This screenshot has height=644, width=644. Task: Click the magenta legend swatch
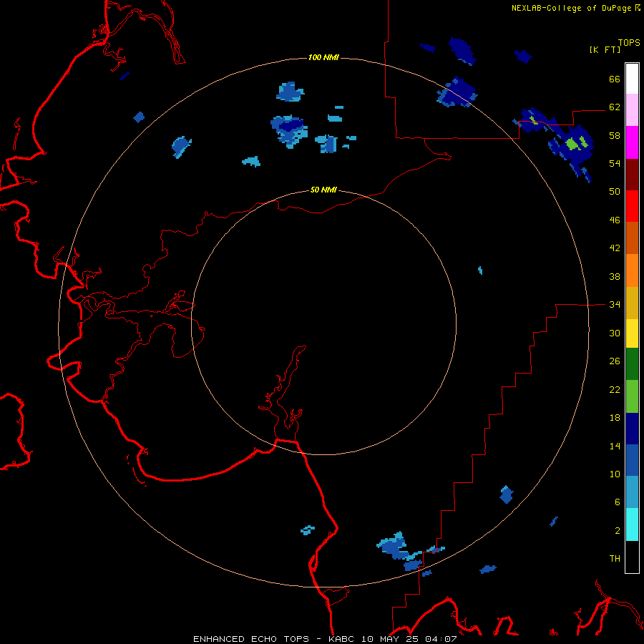632,142
